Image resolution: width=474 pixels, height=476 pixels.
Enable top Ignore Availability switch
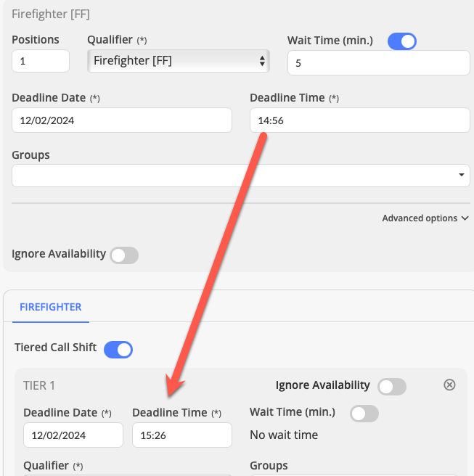tap(124, 255)
